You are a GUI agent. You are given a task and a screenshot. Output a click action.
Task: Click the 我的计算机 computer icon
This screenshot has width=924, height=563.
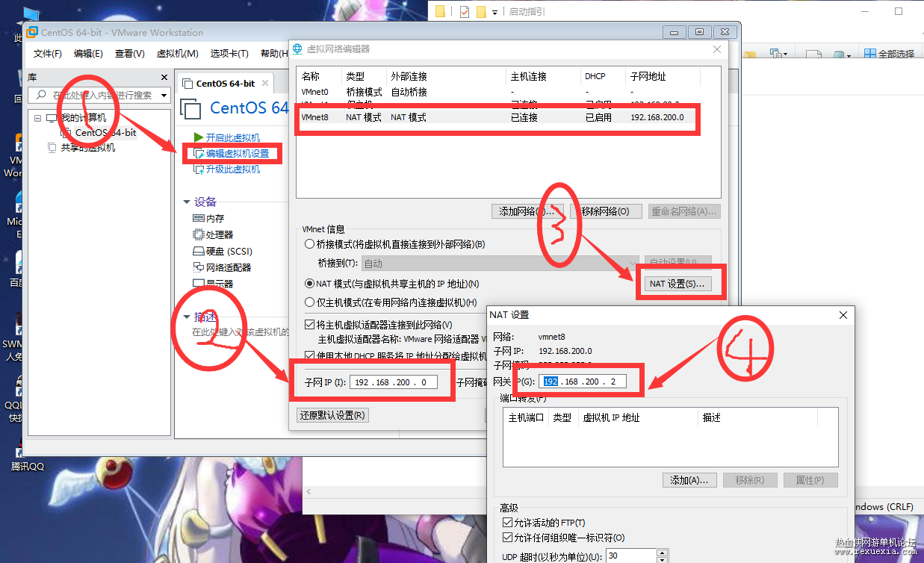[x=52, y=118]
